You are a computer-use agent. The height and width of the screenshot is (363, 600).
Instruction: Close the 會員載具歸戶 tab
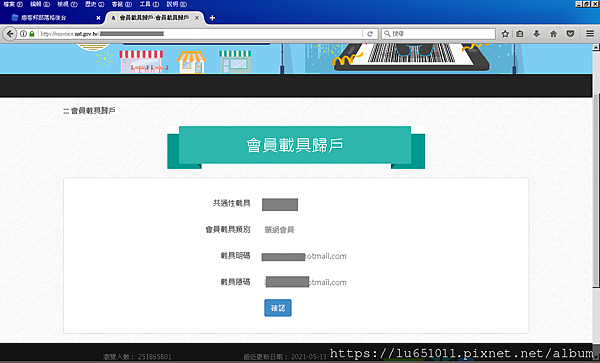(197, 18)
